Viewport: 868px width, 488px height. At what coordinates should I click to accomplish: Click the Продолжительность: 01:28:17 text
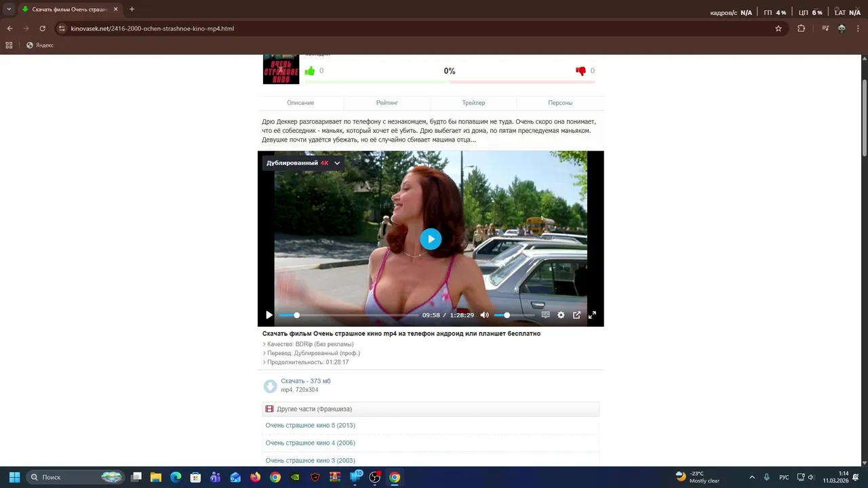[x=308, y=363]
